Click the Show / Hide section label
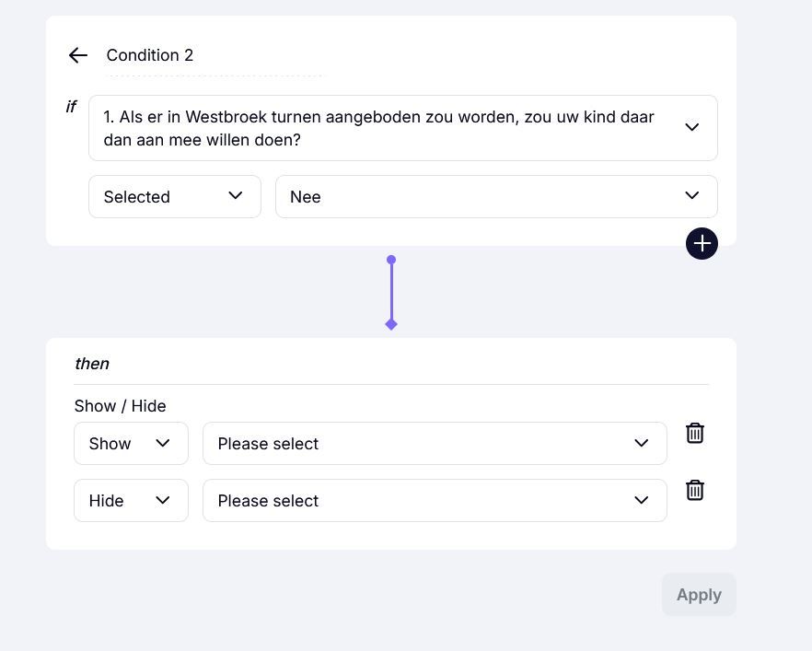 pyautogui.click(x=120, y=406)
